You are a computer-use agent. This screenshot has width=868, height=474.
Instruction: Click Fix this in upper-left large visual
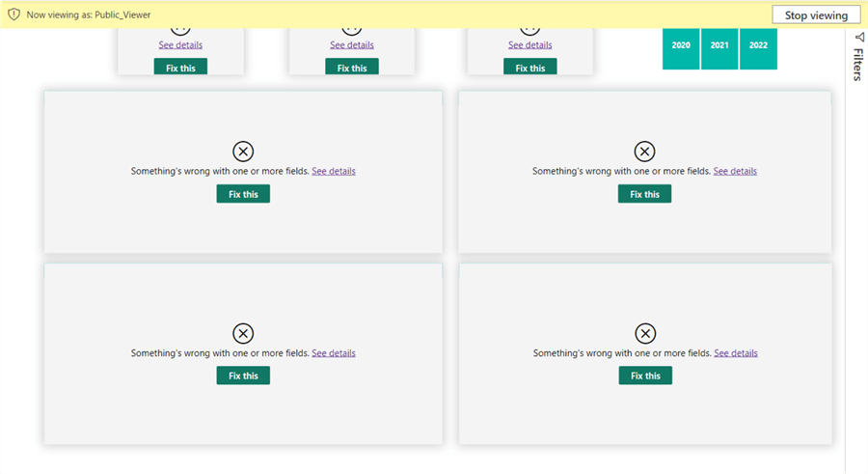tap(243, 194)
